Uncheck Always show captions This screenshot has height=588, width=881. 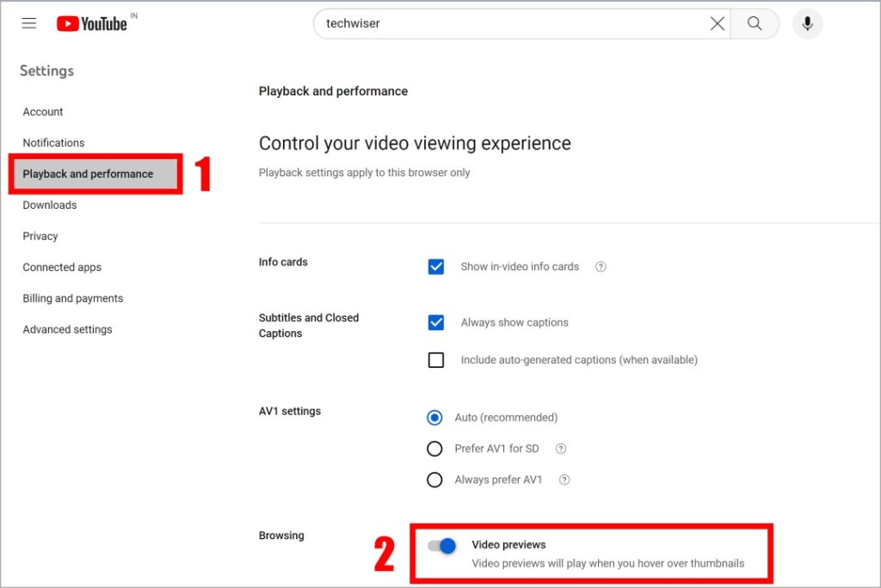(x=436, y=322)
